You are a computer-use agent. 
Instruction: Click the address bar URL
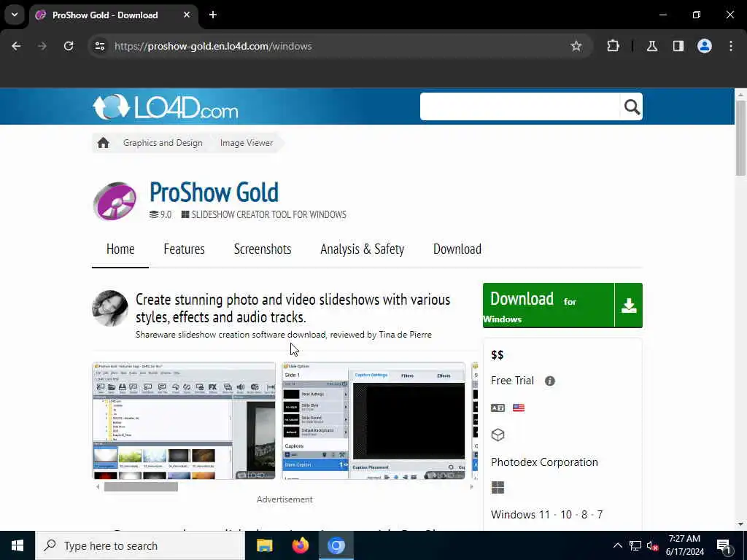[213, 46]
